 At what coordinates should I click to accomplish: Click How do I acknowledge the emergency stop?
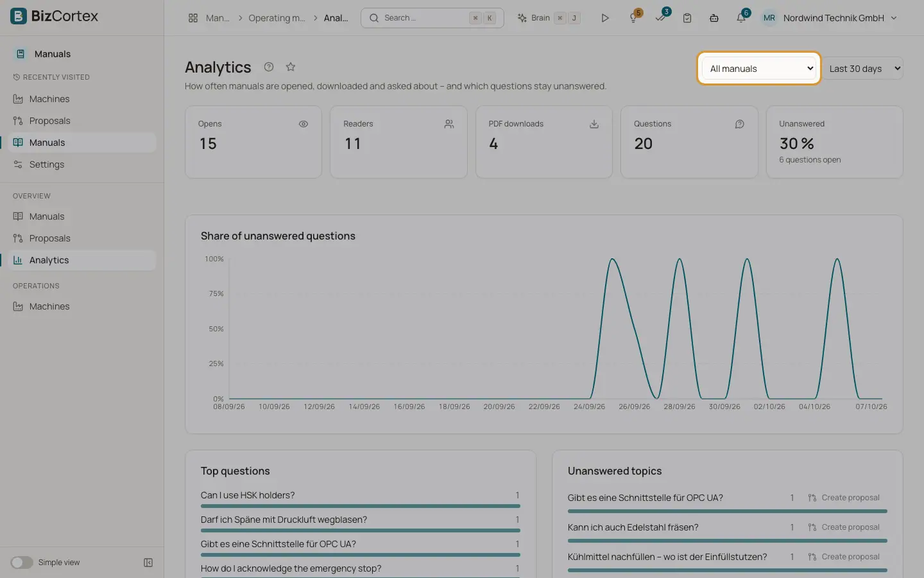tap(291, 568)
